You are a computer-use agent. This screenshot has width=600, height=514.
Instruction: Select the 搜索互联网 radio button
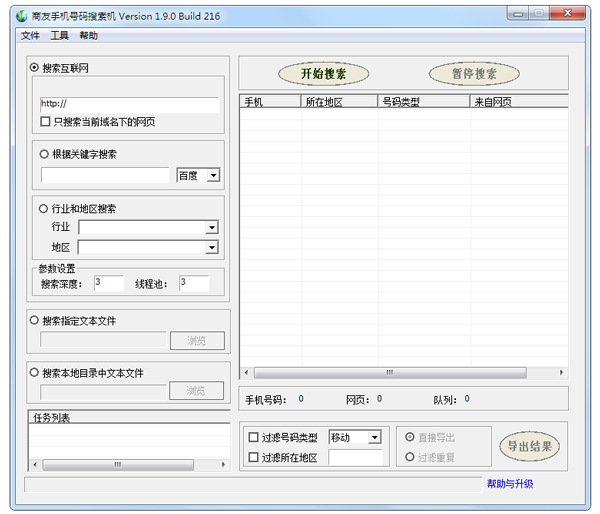(35, 68)
